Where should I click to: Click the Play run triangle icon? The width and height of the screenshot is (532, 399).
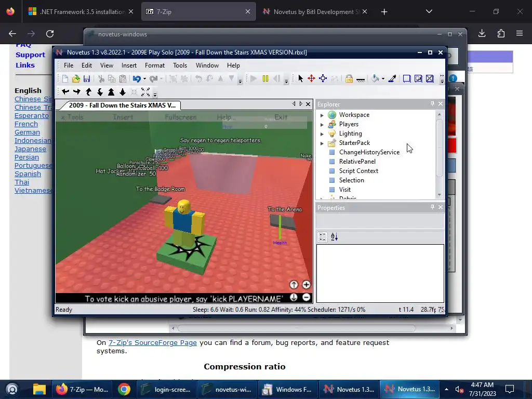tap(254, 79)
